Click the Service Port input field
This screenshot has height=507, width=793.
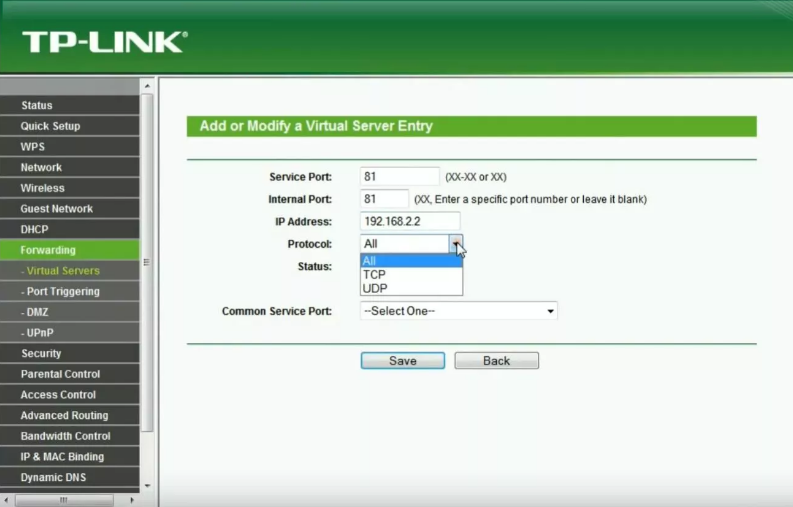[400, 177]
